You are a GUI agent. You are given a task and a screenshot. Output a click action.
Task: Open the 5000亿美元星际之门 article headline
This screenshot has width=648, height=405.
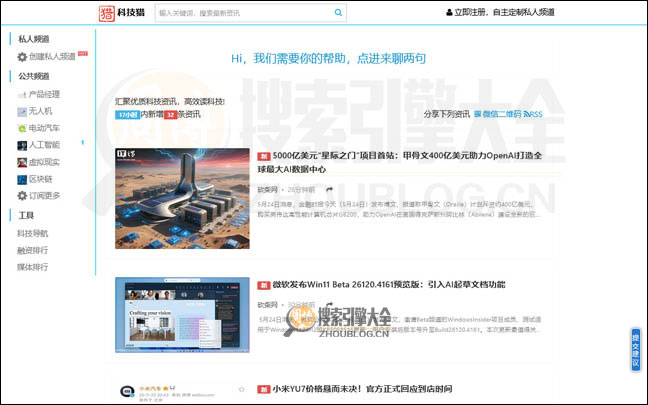coord(399,162)
